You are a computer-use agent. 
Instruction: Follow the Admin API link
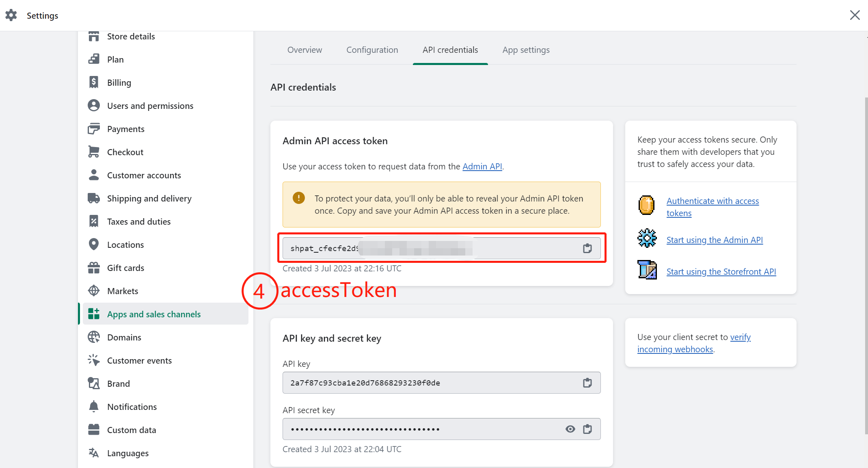click(482, 167)
